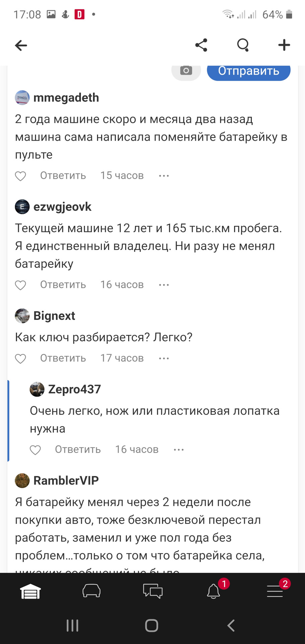
Task: Tap the plus icon in the header
Action: [x=284, y=45]
